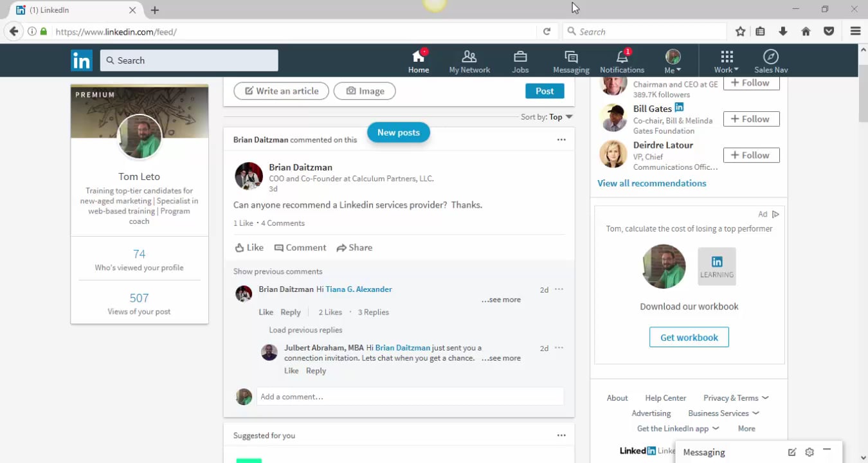Share Brian Daitzman's post

pyautogui.click(x=354, y=248)
